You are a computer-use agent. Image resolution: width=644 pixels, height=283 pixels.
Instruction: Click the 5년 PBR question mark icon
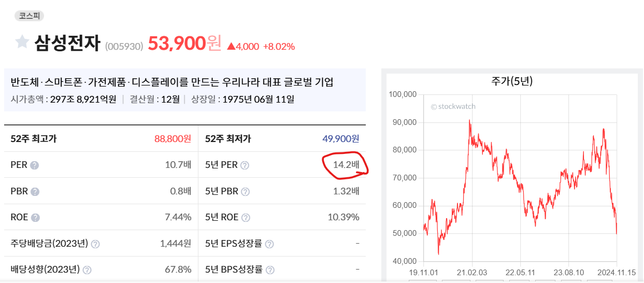tap(245, 191)
